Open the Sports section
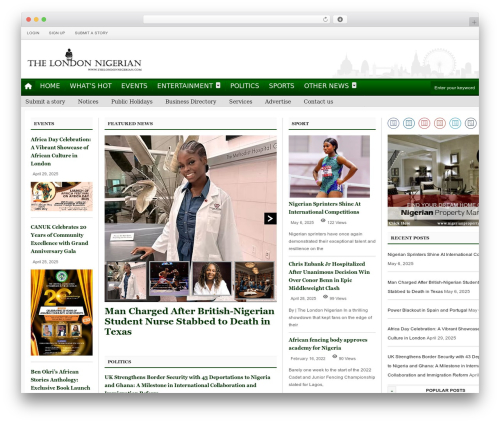 coord(281,86)
